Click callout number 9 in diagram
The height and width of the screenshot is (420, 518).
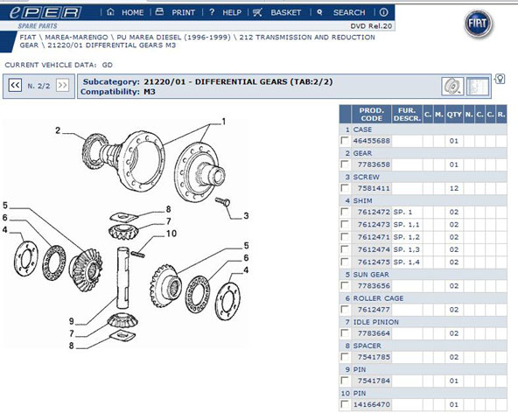[x=72, y=321]
